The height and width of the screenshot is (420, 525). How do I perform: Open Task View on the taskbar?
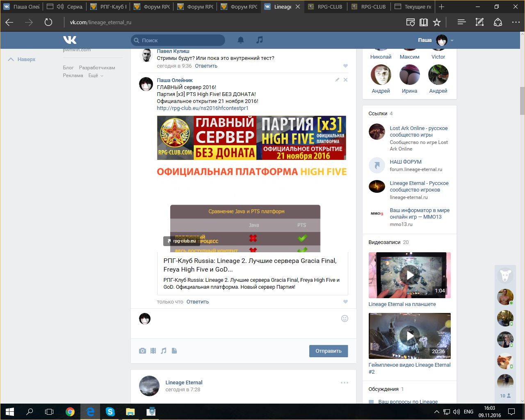pos(49,411)
